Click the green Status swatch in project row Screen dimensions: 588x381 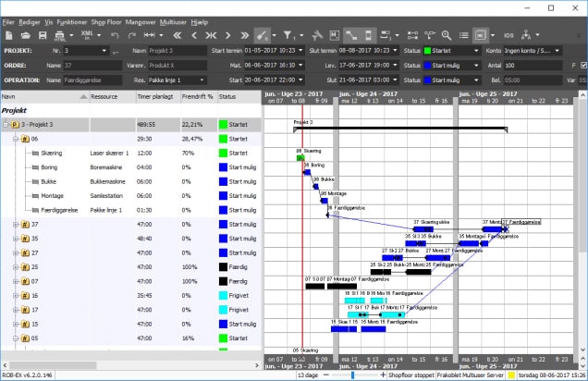(x=427, y=51)
